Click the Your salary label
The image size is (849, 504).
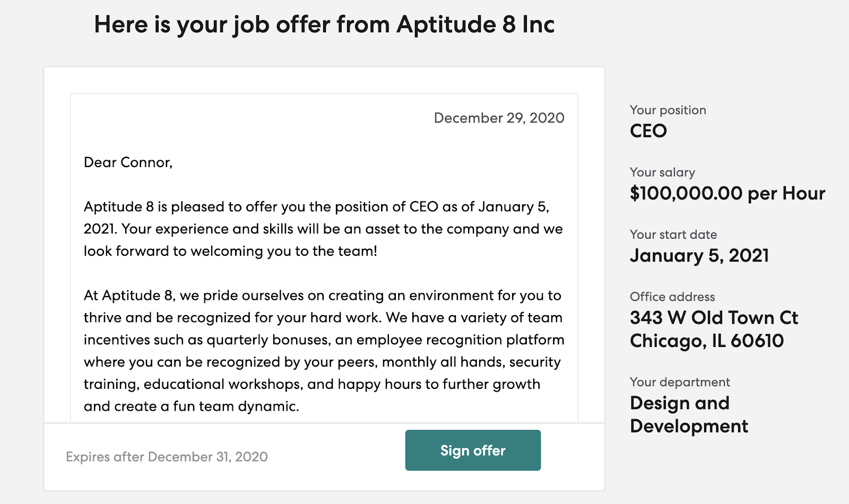point(662,172)
